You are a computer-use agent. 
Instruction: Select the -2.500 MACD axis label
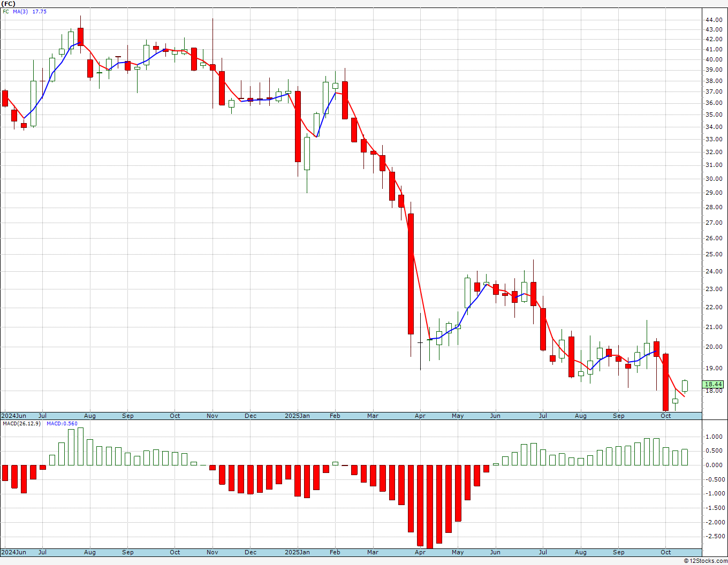(714, 537)
